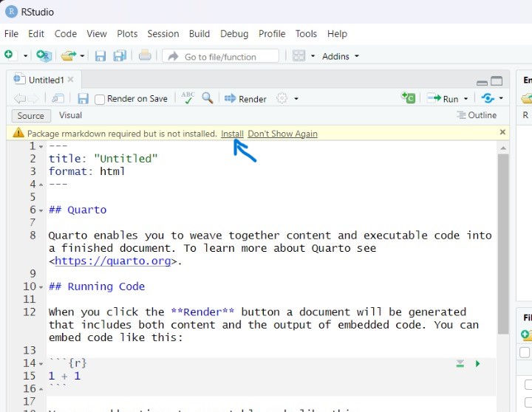The width and height of the screenshot is (532, 412).
Task: Switch to Source editor mode
Action: click(31, 116)
